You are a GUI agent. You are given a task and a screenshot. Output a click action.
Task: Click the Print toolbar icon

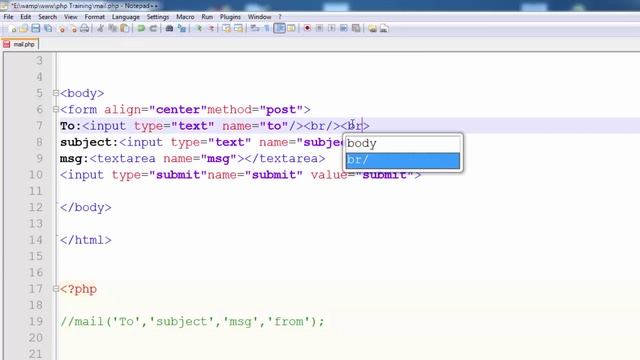click(x=84, y=28)
